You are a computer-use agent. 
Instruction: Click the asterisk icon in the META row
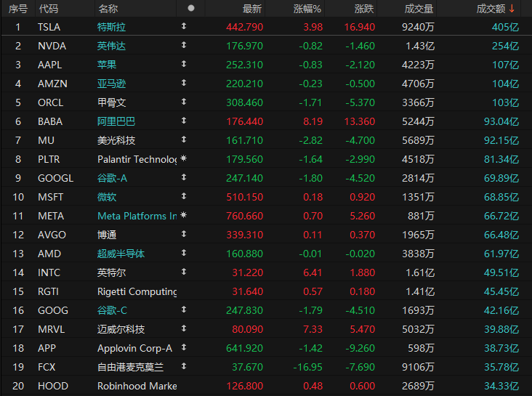(184, 215)
